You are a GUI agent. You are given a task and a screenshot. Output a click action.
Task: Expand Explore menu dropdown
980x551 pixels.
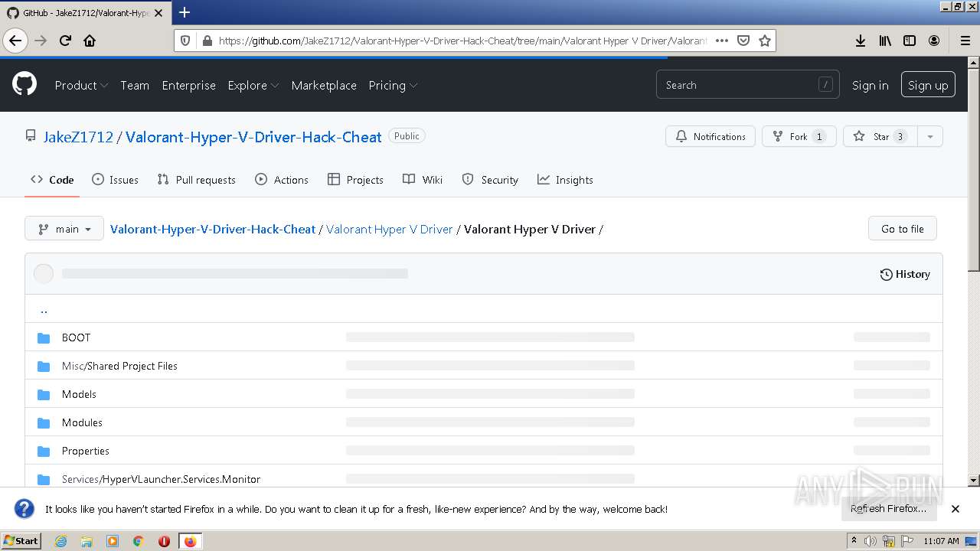pos(253,85)
